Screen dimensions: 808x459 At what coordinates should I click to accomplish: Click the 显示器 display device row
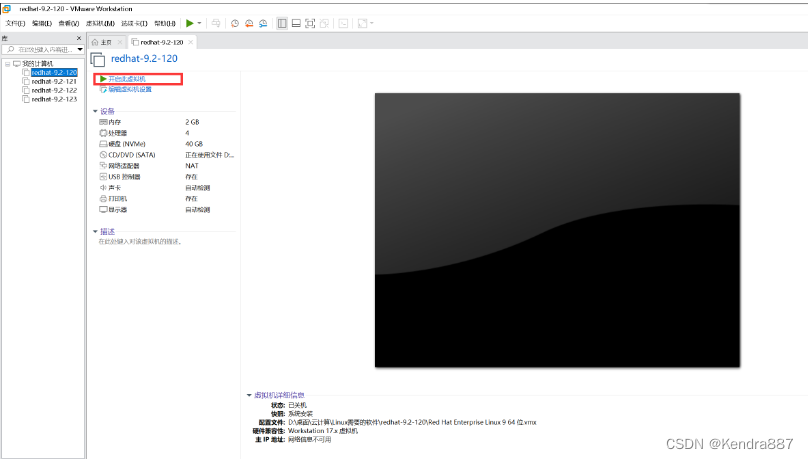166,210
